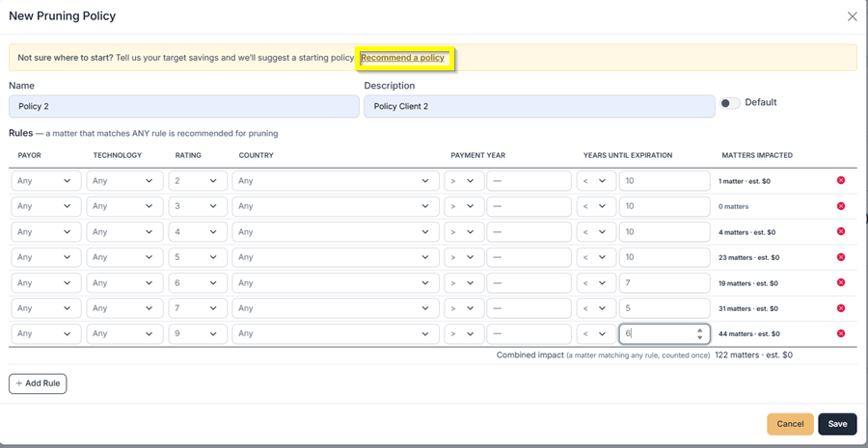This screenshot has width=868, height=448.
Task: Click Payment Year value field in Rating 2 row
Action: (x=529, y=181)
